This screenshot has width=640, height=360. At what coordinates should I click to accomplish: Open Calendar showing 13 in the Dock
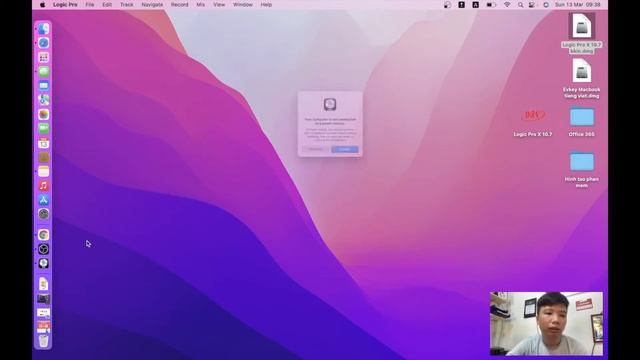44,143
